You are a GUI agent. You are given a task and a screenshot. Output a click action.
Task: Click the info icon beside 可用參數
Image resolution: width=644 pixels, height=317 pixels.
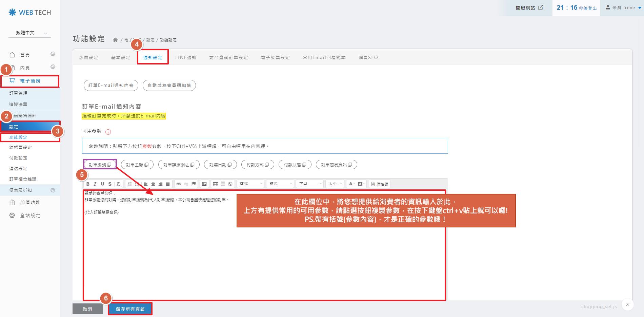(108, 132)
